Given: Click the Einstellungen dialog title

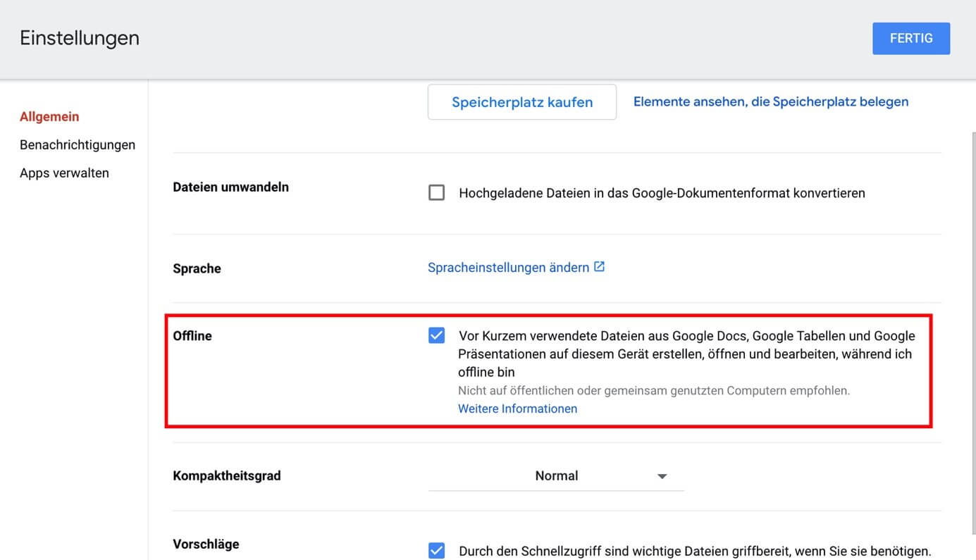Looking at the screenshot, I should [80, 38].
